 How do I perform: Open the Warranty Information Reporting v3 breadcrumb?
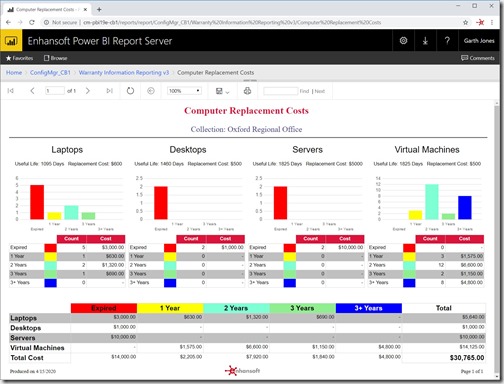click(124, 72)
